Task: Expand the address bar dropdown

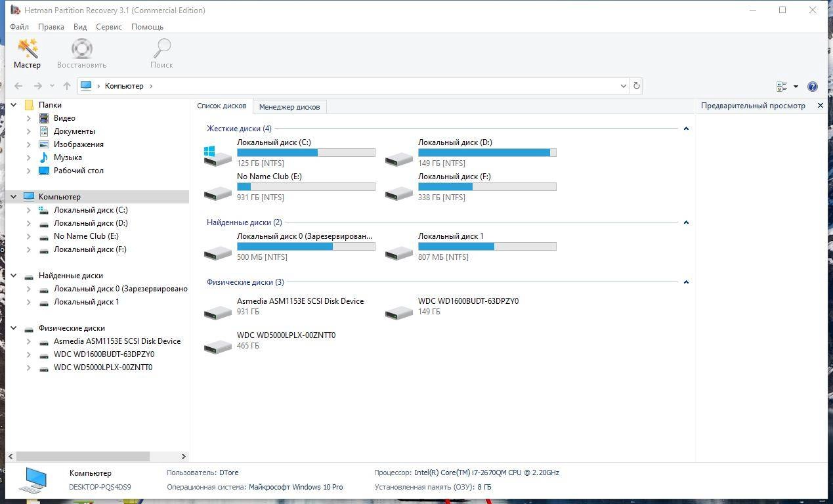Action: coord(623,86)
